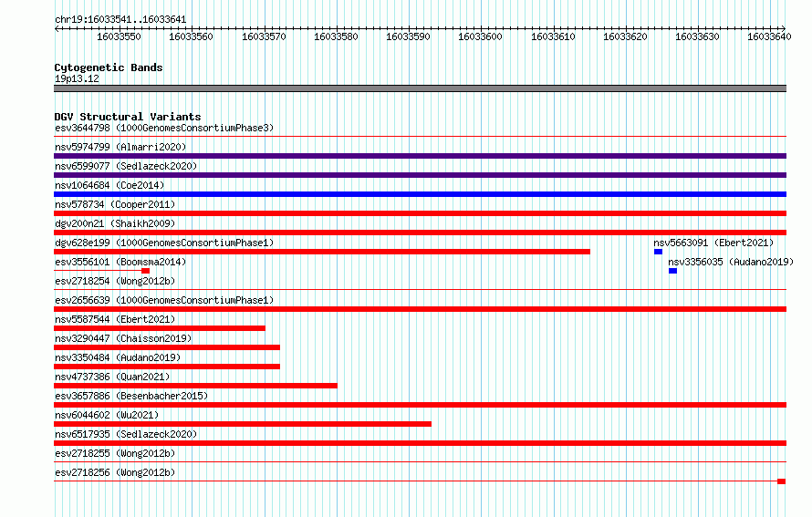
Task: Click nsv6517935 (Sedlazeck2020) label
Action: click(x=126, y=434)
